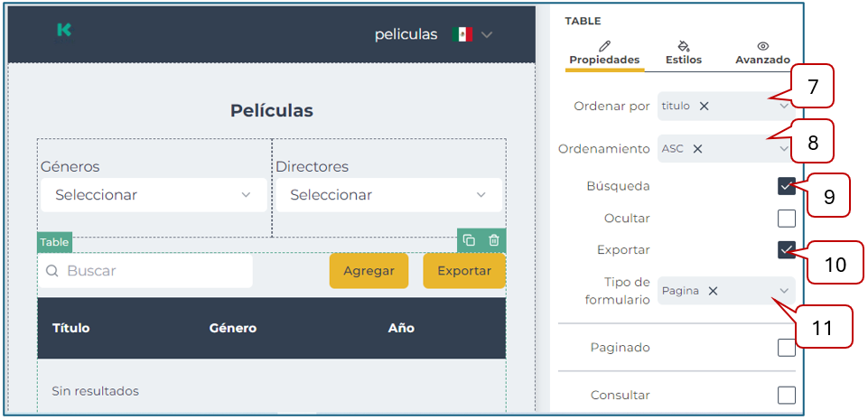Delete the Table with the trash icon
The width and height of the screenshot is (868, 420).
click(x=493, y=240)
